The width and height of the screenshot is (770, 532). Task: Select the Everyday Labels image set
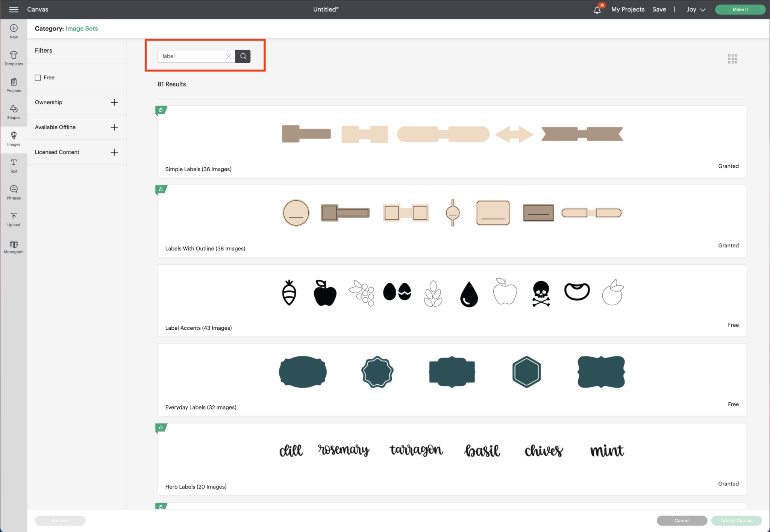coord(452,380)
